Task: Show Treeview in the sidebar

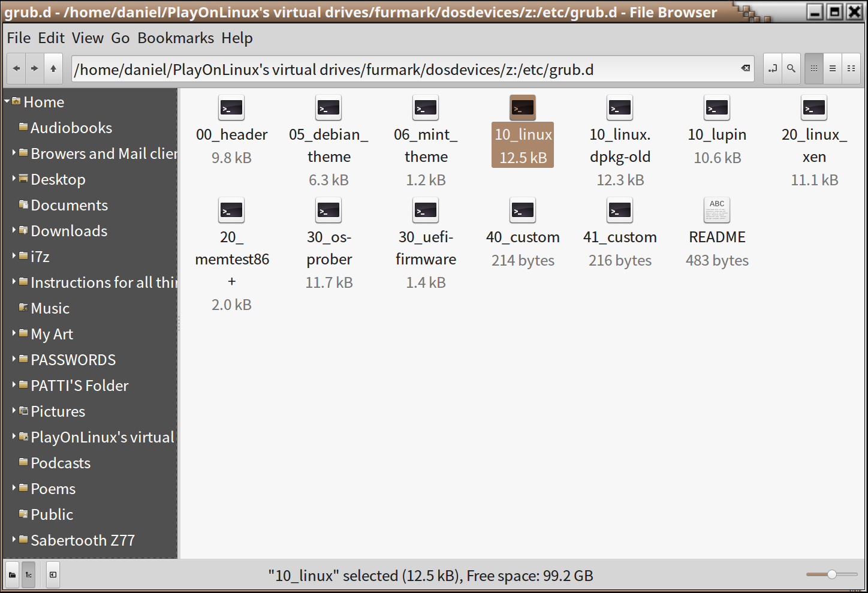Action: [28, 574]
